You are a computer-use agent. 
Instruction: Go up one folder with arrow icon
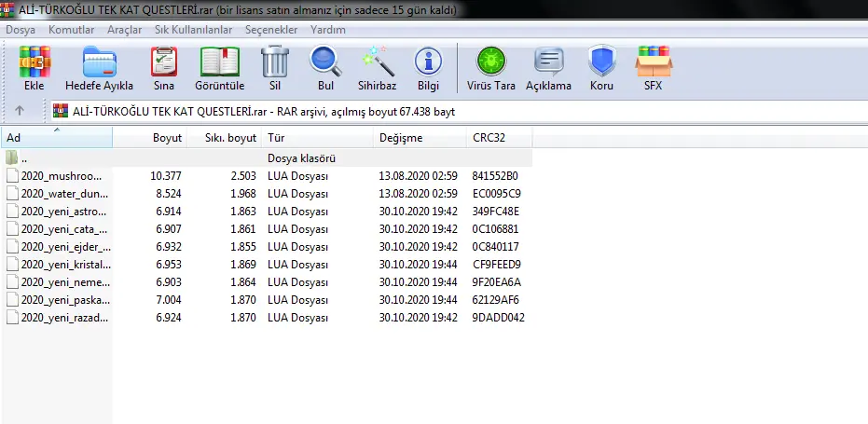click(x=20, y=111)
